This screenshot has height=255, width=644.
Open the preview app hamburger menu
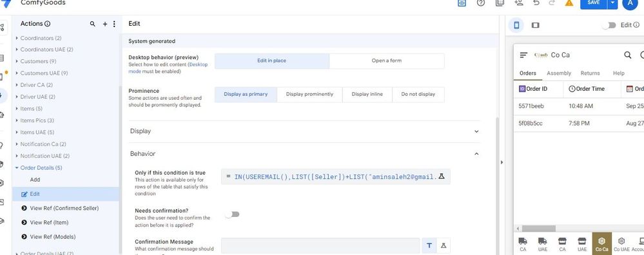tap(523, 55)
